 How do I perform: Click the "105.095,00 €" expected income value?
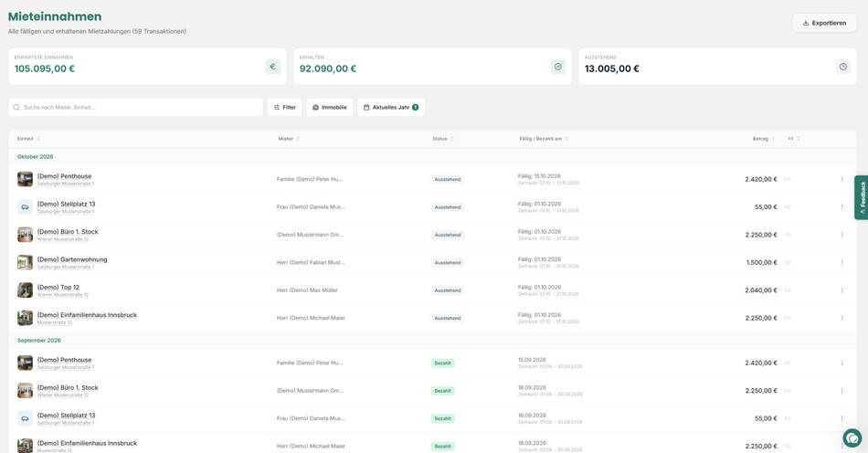(x=44, y=68)
